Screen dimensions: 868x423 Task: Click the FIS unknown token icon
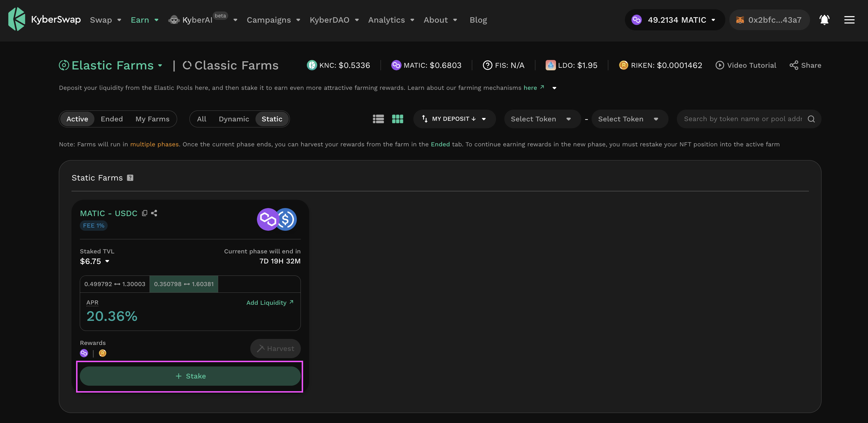[x=487, y=65]
